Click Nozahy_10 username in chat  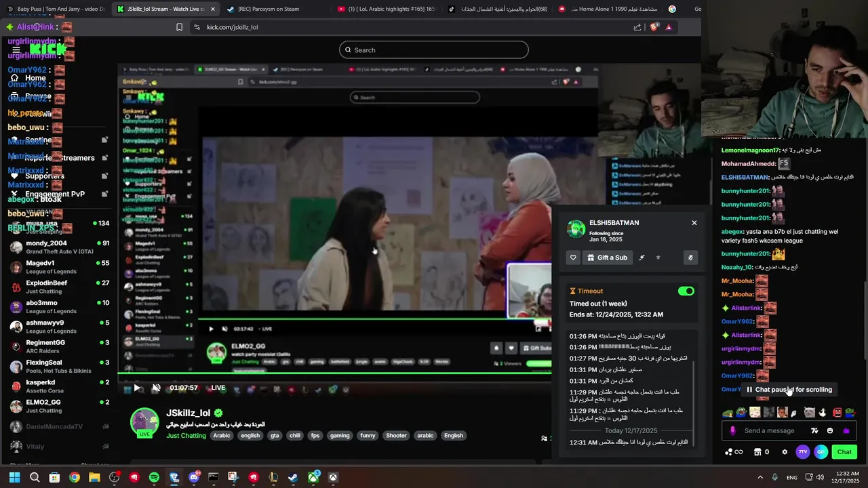736,267
